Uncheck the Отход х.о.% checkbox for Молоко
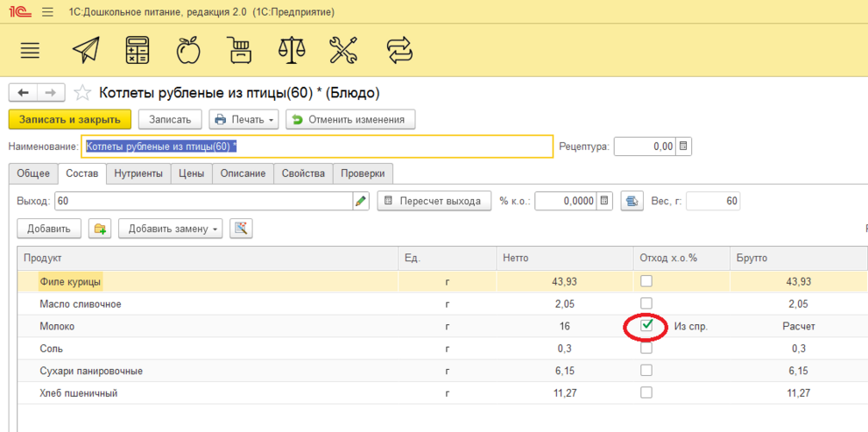868x432 pixels. coord(647,326)
